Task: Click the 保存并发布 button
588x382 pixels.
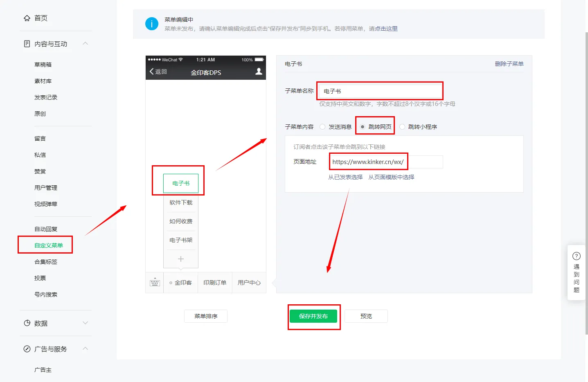Action: click(x=313, y=316)
